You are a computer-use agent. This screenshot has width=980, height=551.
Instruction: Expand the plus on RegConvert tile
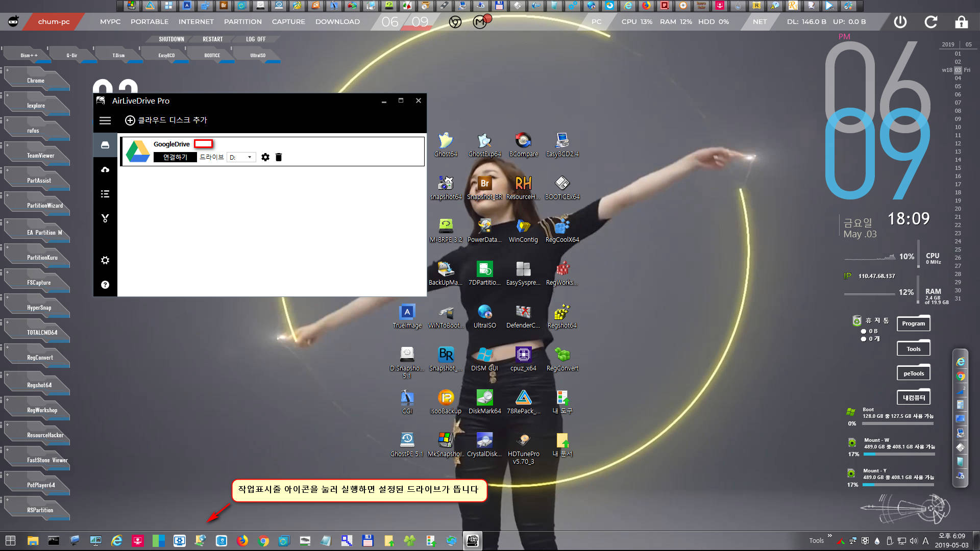pyautogui.click(x=7, y=347)
